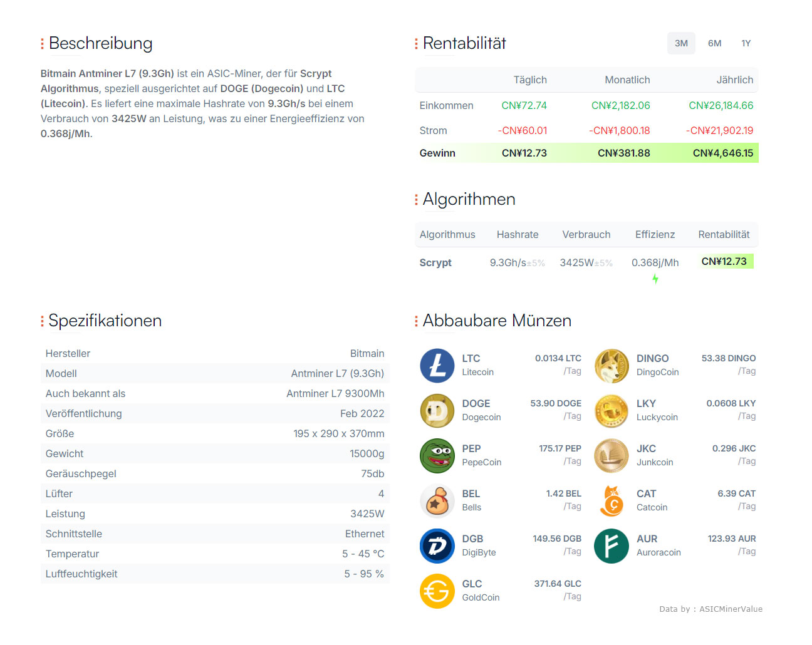This screenshot has width=812, height=645.
Task: Select daily power cost -CN¥60.01
Action: coord(523,130)
